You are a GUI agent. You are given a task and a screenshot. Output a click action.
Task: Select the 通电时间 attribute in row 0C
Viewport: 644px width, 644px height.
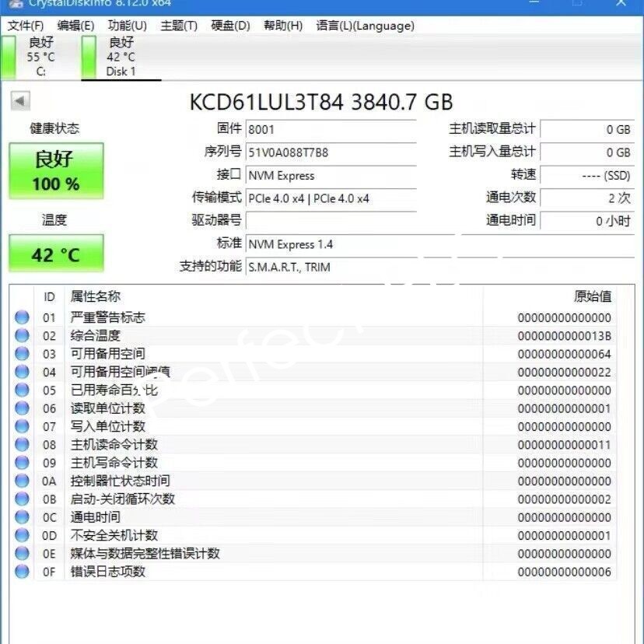pyautogui.click(x=96, y=517)
